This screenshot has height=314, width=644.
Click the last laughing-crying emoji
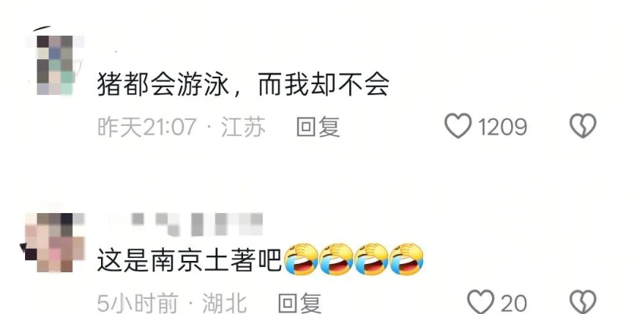coord(406,259)
